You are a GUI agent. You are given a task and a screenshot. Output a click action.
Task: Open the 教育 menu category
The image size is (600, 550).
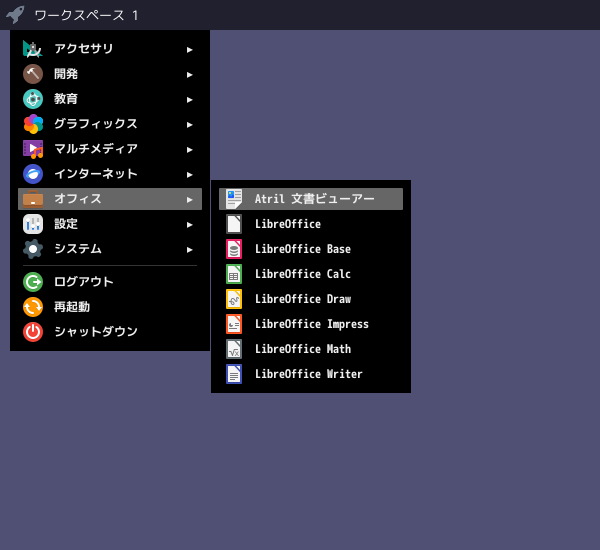110,99
